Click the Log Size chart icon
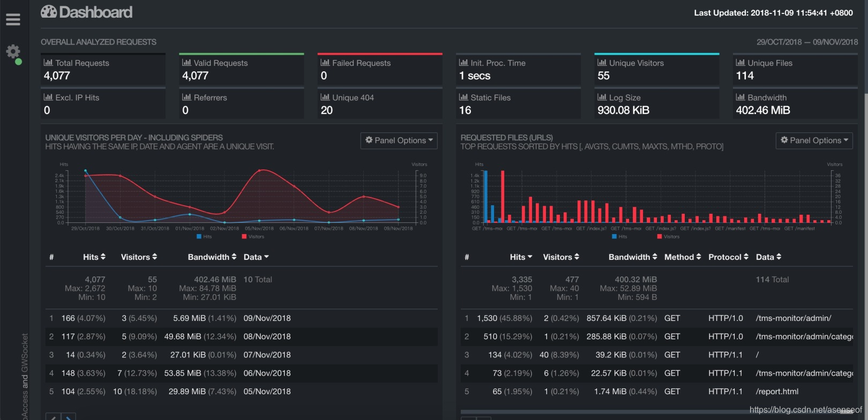 coord(602,97)
